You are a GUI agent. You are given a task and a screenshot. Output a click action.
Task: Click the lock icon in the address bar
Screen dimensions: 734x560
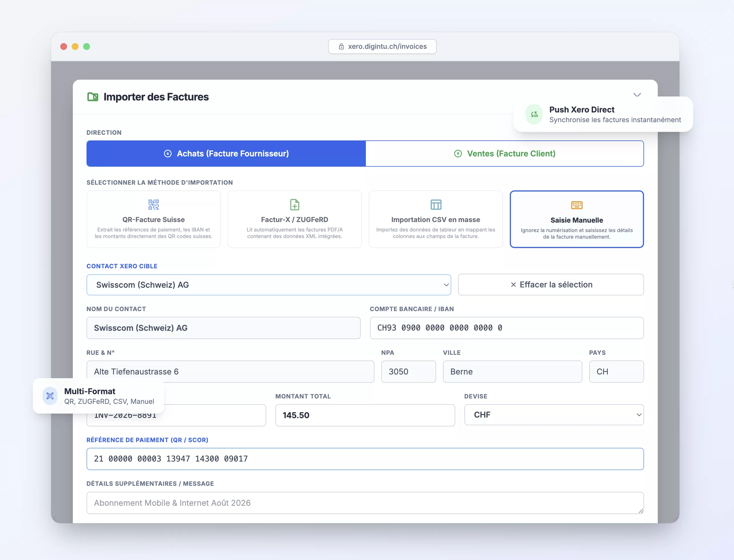click(x=341, y=47)
